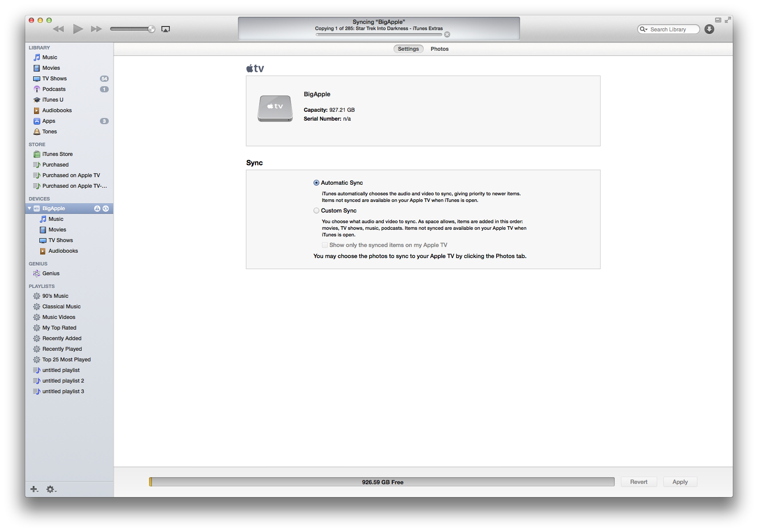Select the Custom Sync radio button
This screenshot has width=758, height=532.
(x=316, y=211)
